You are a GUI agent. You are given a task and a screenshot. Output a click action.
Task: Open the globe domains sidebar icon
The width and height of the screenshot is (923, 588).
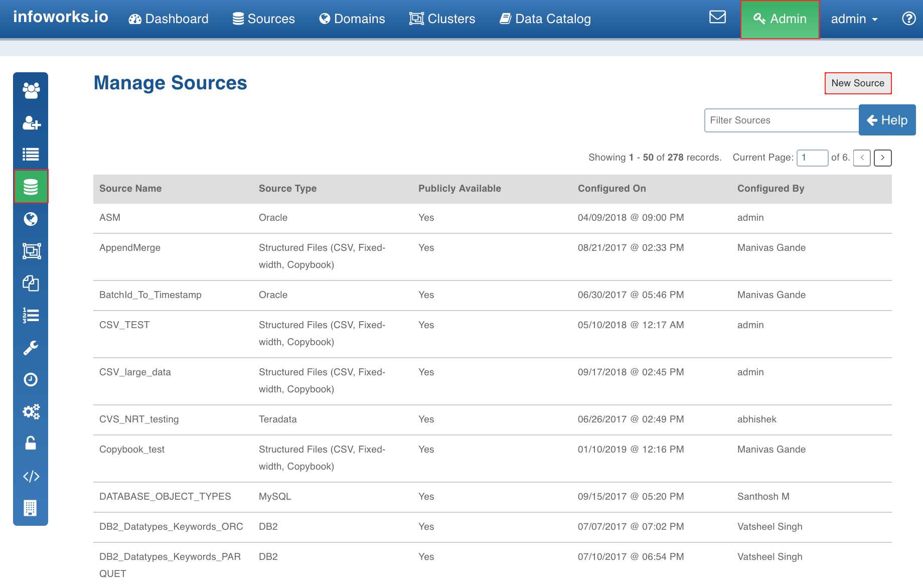[31, 219]
